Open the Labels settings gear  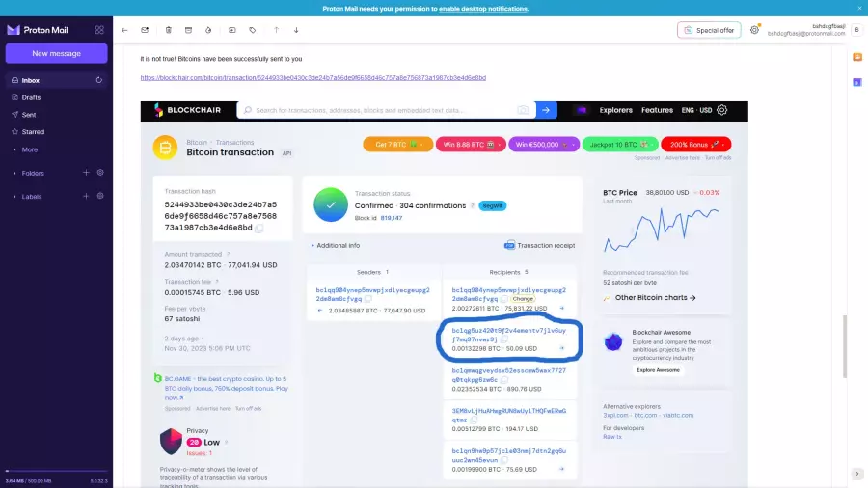pyautogui.click(x=100, y=196)
